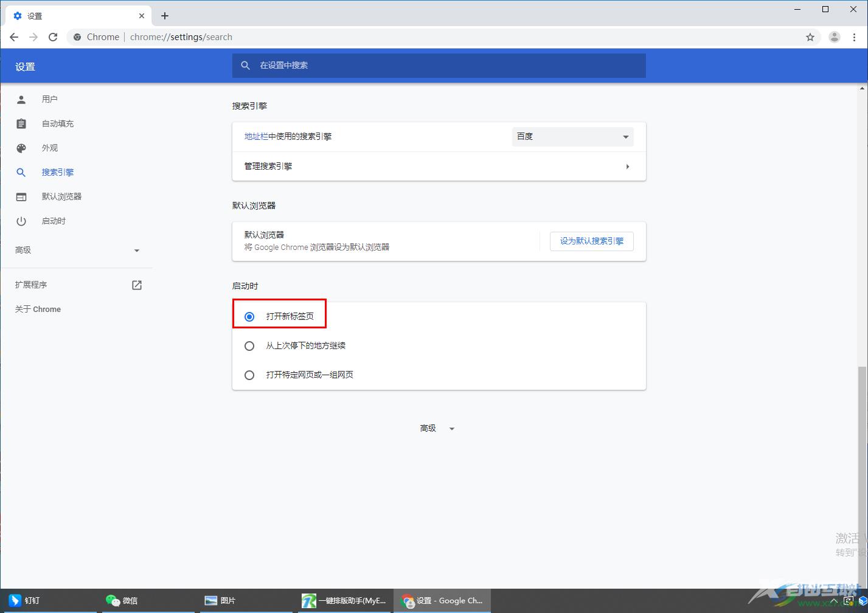This screenshot has width=868, height=613.
Task: Open Chrome's three-dot menu
Action: (854, 37)
